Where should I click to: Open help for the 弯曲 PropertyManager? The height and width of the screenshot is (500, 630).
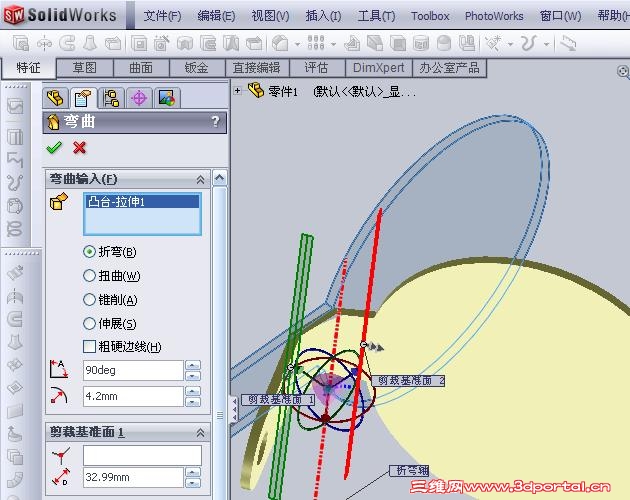pos(216,121)
